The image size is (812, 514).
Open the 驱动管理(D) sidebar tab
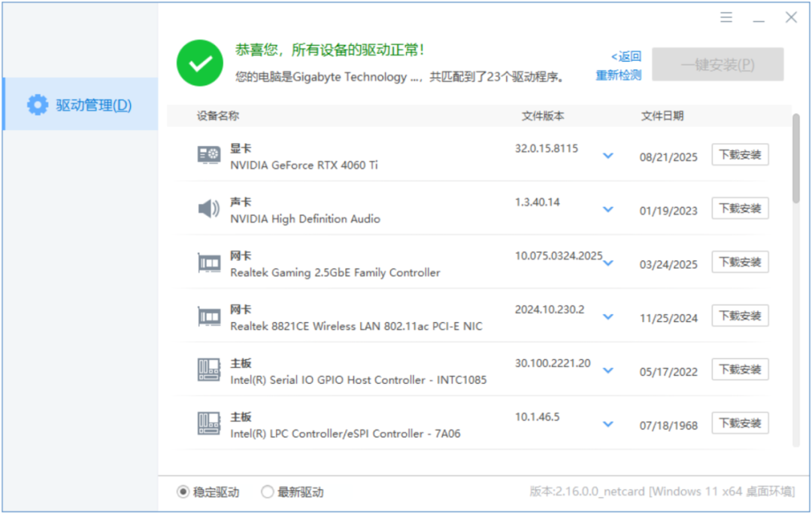coord(80,104)
